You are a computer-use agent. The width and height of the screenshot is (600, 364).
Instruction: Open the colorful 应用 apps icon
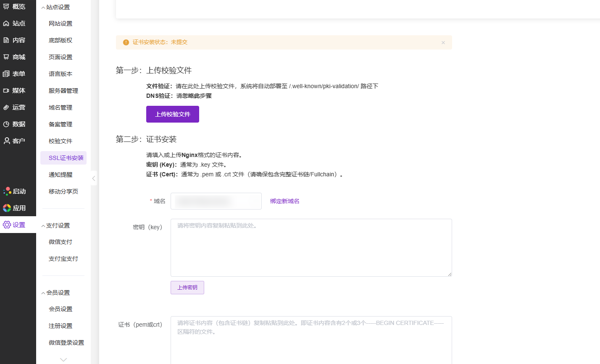pos(7,208)
